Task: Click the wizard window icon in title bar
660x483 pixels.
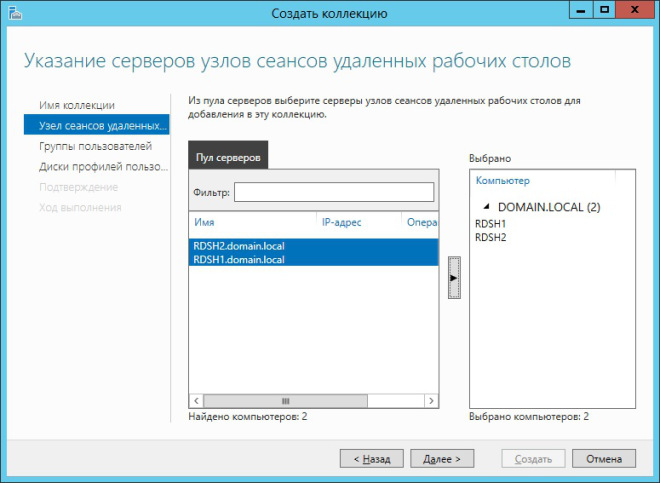Action: pyautogui.click(x=13, y=12)
